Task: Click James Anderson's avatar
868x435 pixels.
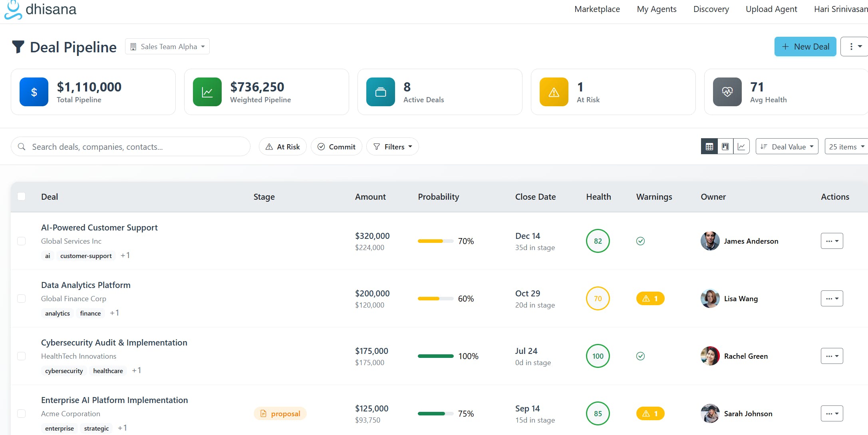Action: 710,241
